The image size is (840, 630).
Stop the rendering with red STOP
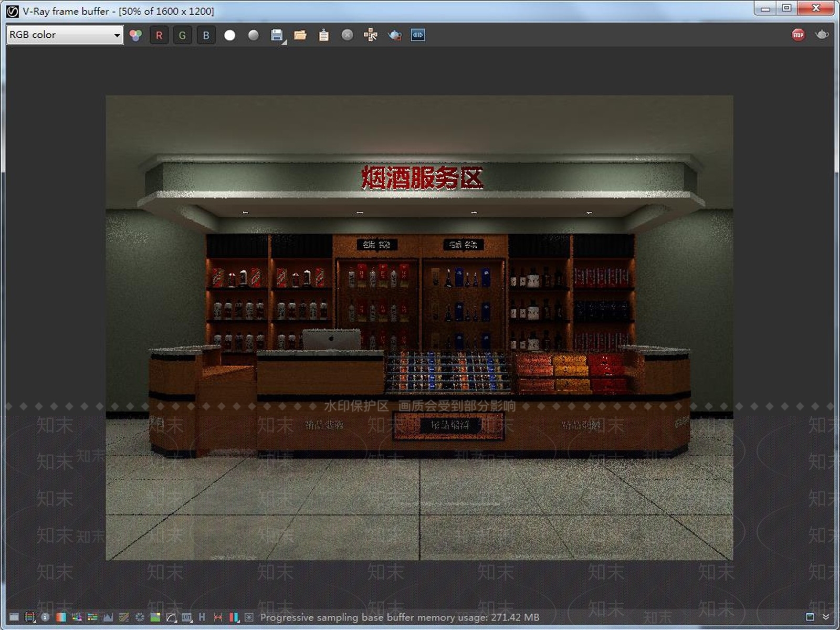(798, 35)
